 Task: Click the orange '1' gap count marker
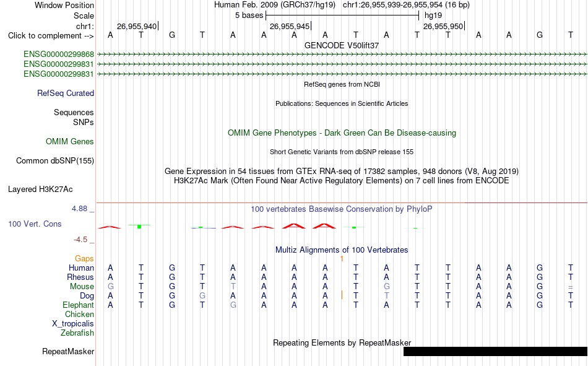[342, 259]
